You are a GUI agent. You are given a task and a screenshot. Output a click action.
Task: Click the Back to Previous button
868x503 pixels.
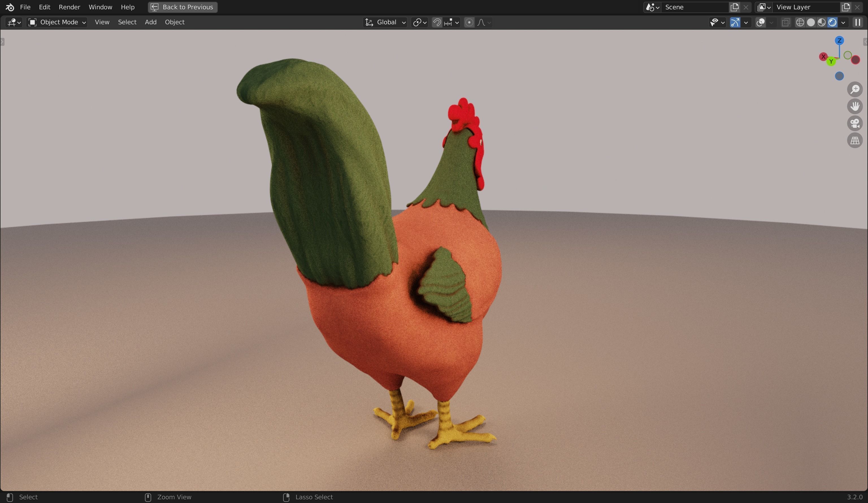pos(182,7)
